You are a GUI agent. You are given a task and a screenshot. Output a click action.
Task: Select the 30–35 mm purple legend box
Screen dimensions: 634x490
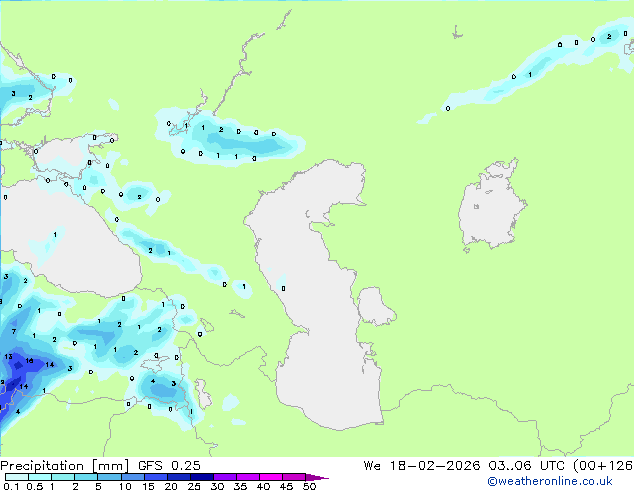click(225, 477)
